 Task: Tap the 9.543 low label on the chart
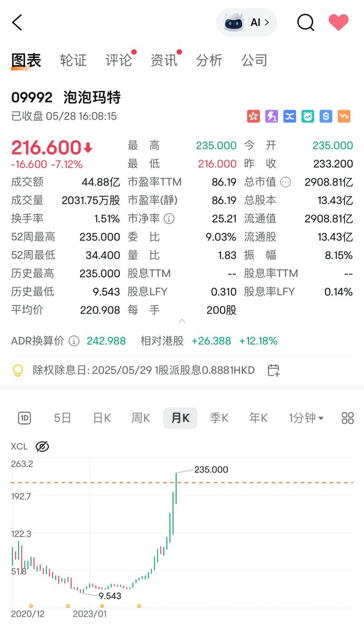[110, 596]
